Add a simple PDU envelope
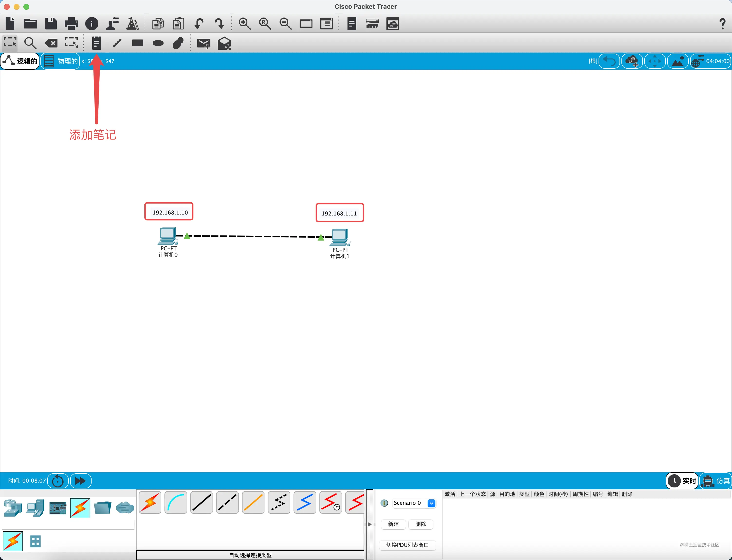Image resolution: width=732 pixels, height=560 pixels. point(204,43)
